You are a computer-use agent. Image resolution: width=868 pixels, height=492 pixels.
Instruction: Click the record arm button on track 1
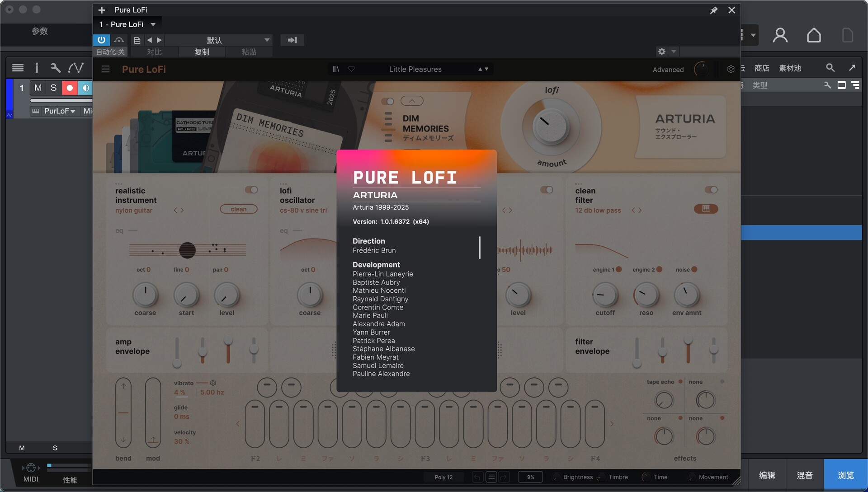pyautogui.click(x=70, y=88)
